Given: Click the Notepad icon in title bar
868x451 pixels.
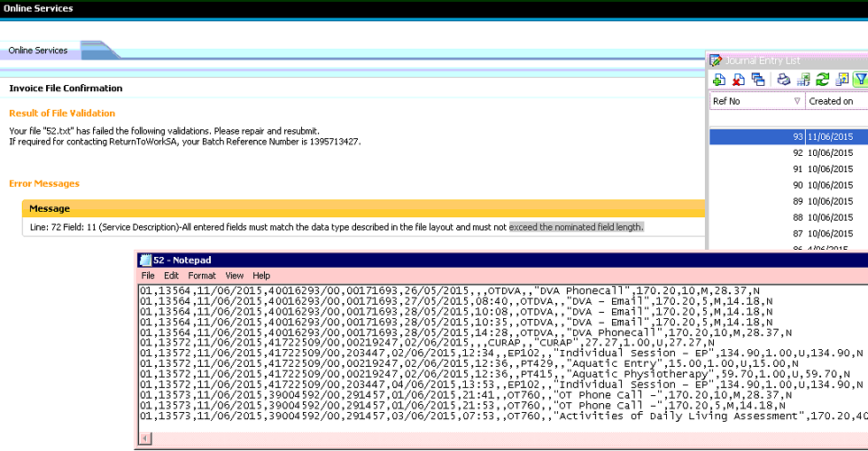Looking at the screenshot, I should coord(145,260).
